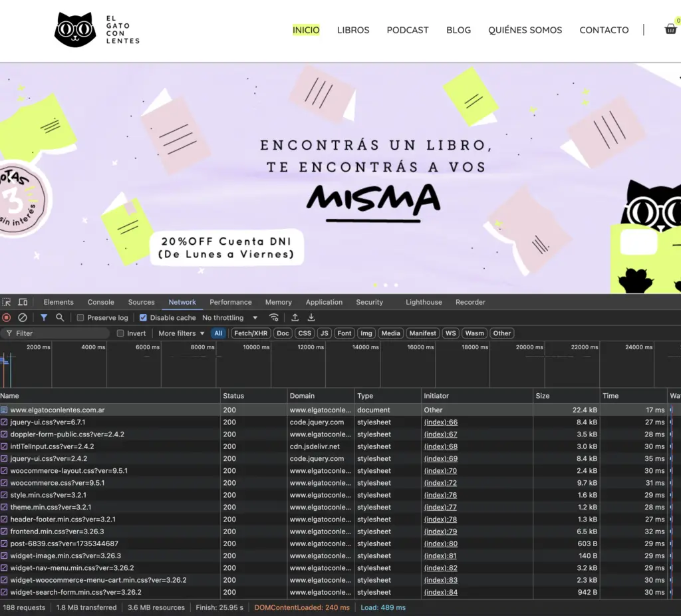Uncheck the Disable cache checkbox
This screenshot has height=616, width=681.
pos(143,318)
